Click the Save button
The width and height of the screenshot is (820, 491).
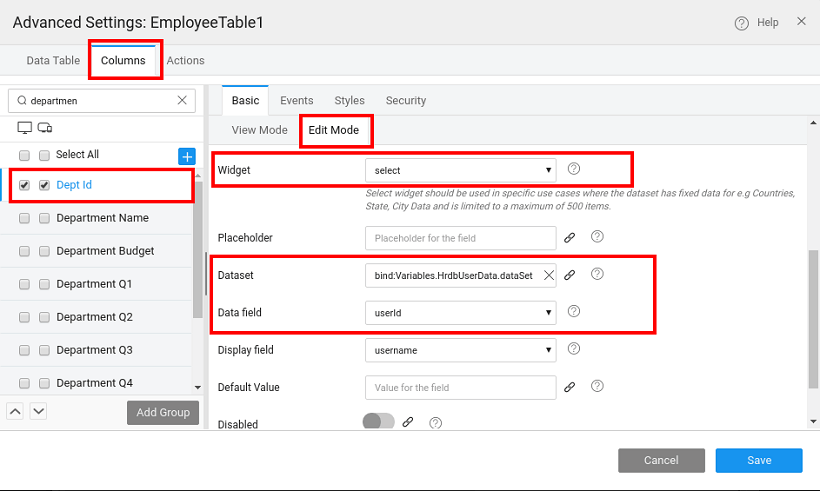tap(758, 460)
